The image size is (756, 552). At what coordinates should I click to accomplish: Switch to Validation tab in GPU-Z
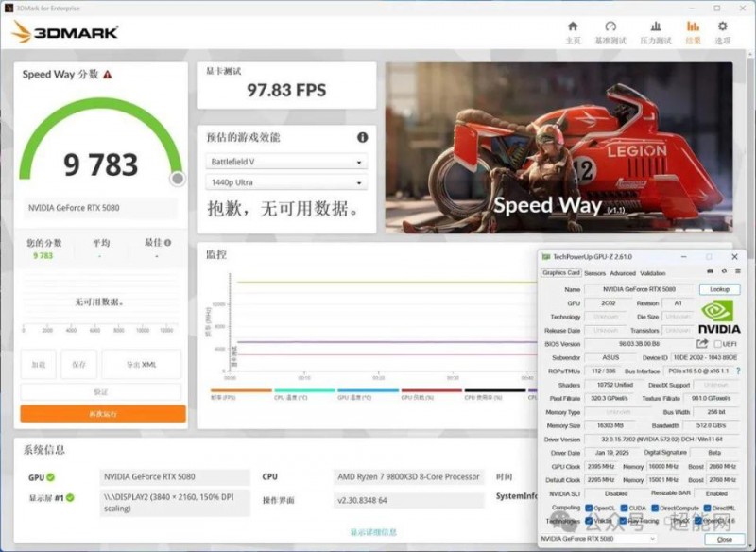coord(652,273)
